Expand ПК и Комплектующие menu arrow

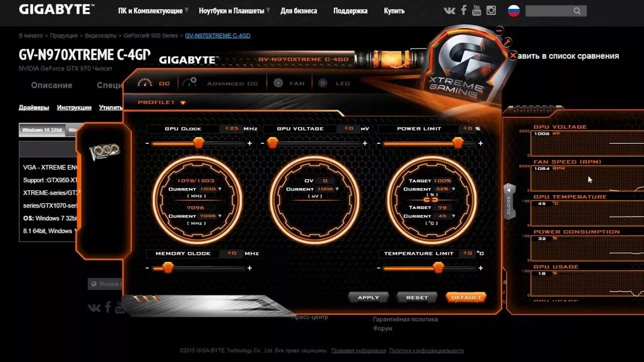187,10
